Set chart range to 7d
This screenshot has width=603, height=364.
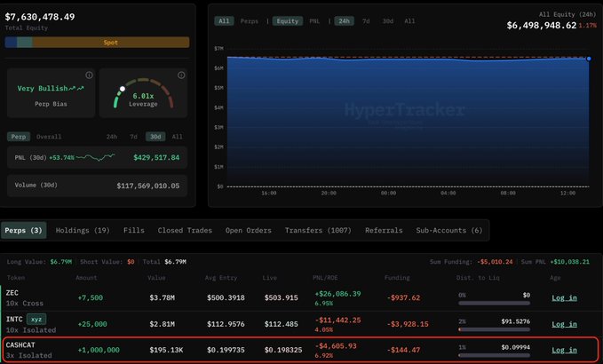click(x=366, y=21)
